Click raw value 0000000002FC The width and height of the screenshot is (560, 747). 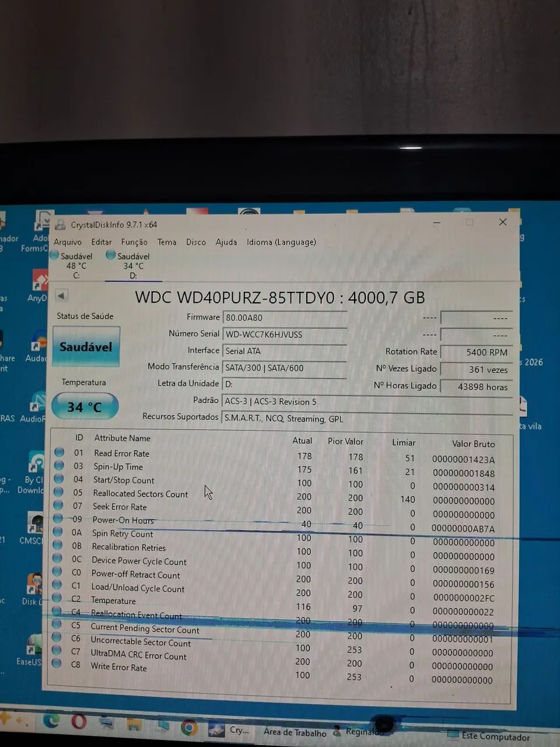click(463, 598)
